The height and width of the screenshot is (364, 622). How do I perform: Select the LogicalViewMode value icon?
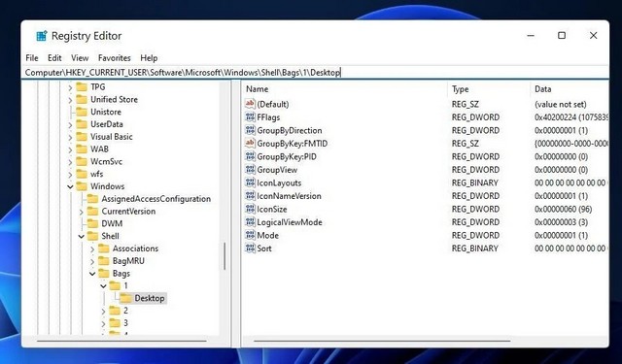click(x=250, y=222)
